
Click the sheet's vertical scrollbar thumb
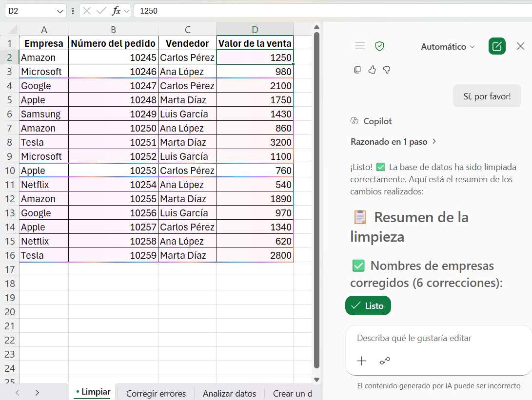pyautogui.click(x=316, y=200)
